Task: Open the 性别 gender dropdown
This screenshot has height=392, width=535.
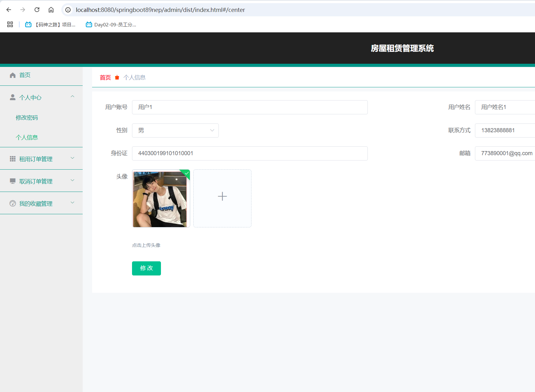Action: [175, 130]
